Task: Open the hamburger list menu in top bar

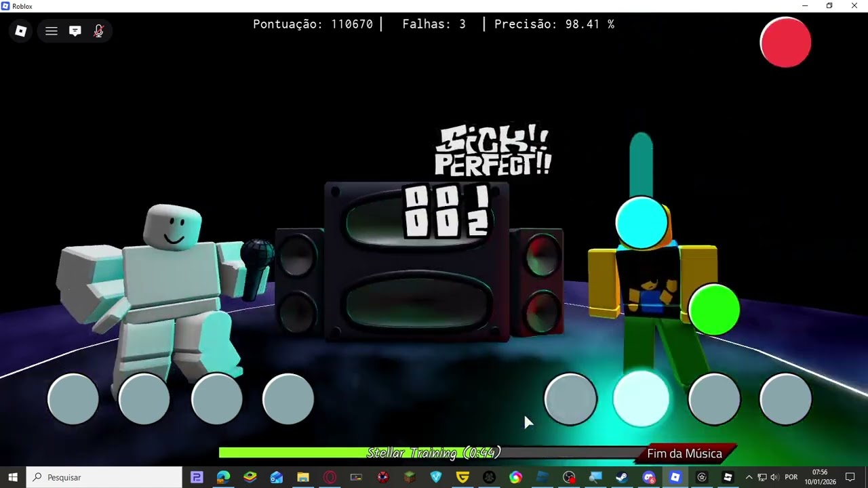Action: (52, 31)
